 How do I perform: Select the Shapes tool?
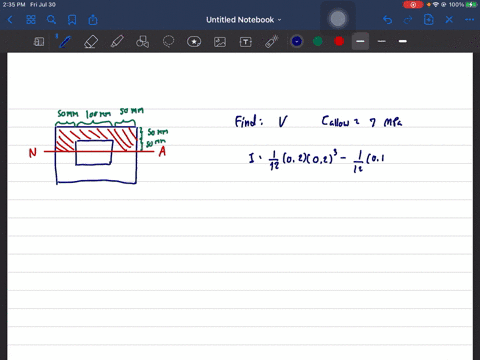point(142,42)
